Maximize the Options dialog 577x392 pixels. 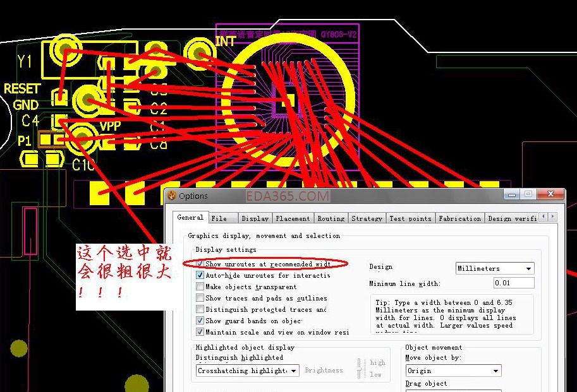(528, 194)
